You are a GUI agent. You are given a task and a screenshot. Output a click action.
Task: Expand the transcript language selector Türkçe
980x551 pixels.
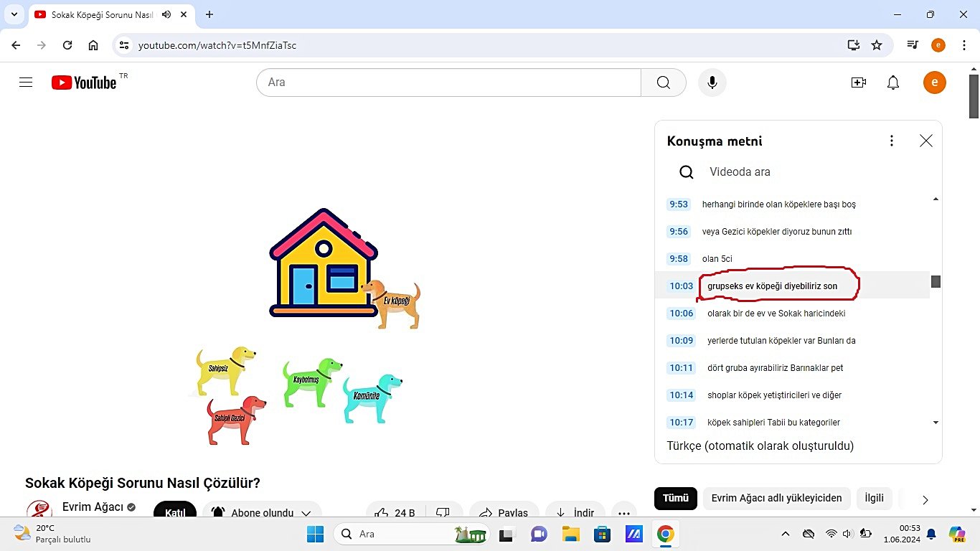[x=760, y=446]
